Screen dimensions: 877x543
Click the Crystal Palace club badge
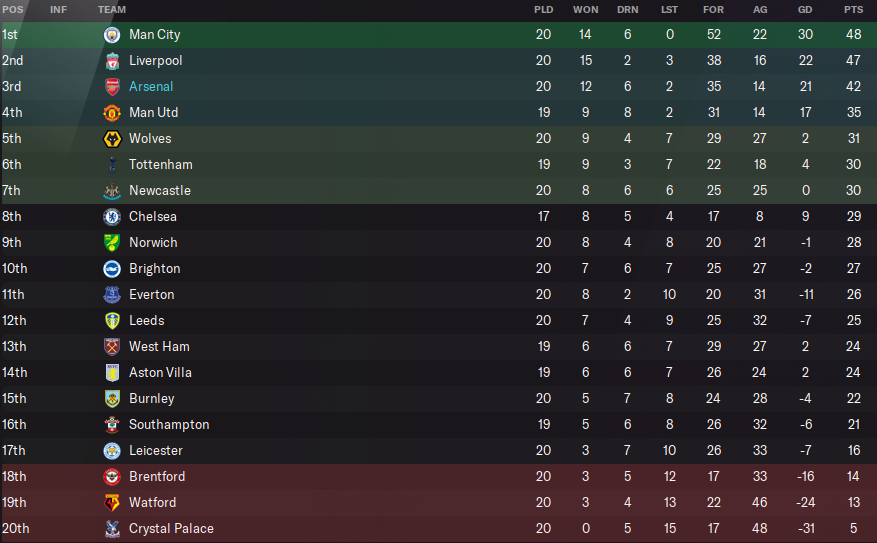click(x=111, y=529)
